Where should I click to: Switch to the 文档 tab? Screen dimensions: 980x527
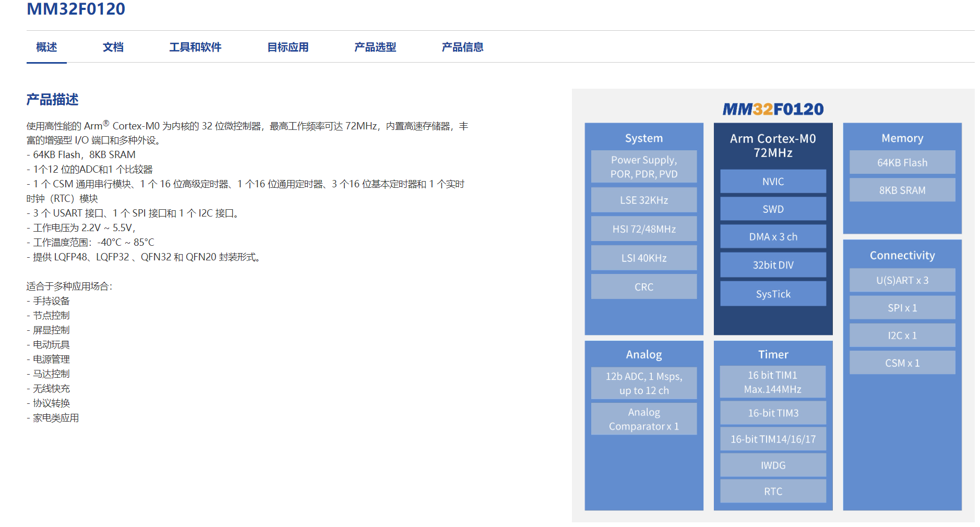[113, 47]
